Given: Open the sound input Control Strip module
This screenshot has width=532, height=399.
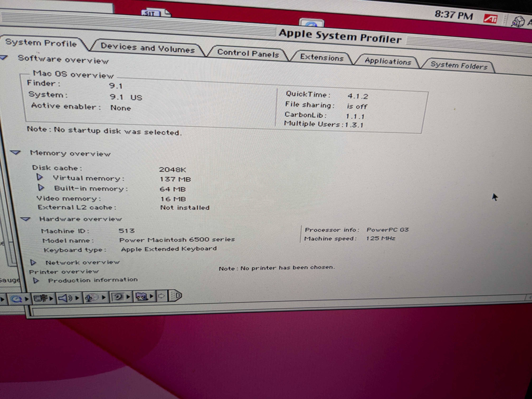Looking at the screenshot, I should click(89, 298).
